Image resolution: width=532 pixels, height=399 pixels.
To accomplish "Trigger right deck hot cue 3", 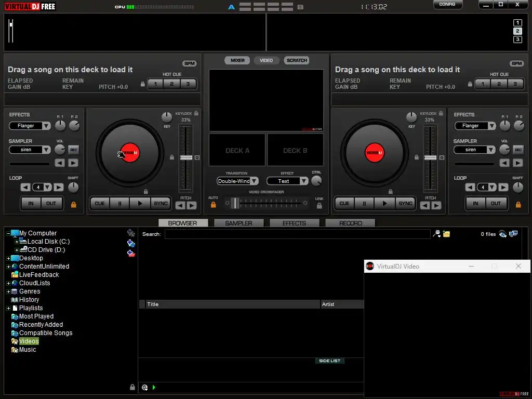I will point(515,84).
